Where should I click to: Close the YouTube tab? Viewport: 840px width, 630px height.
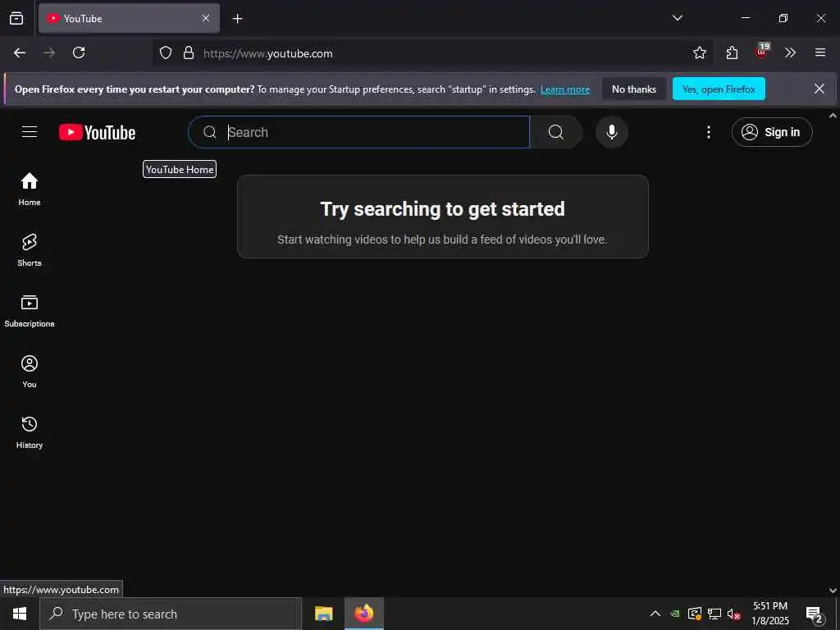(x=206, y=18)
